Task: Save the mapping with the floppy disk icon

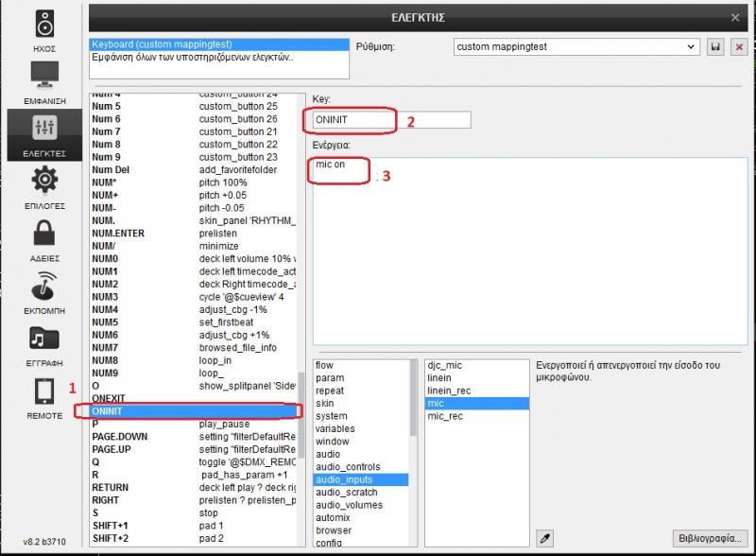Action: point(715,46)
